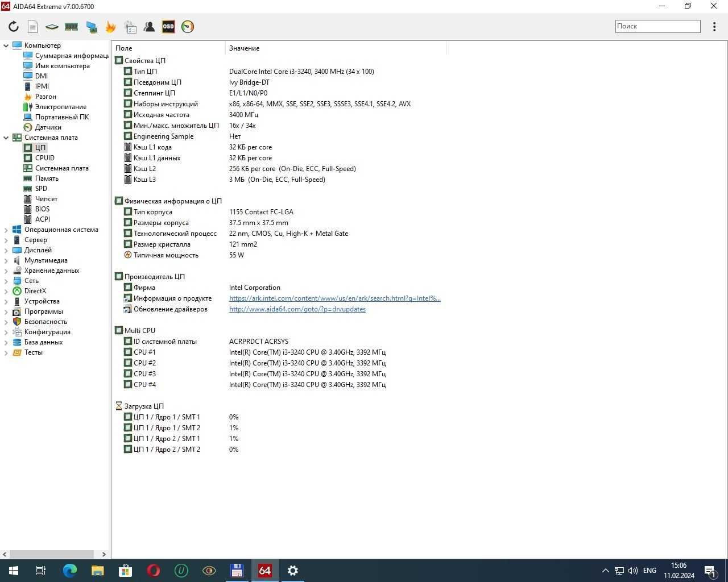Select the Тип ЦП row
The height and width of the screenshot is (582, 728).
279,72
